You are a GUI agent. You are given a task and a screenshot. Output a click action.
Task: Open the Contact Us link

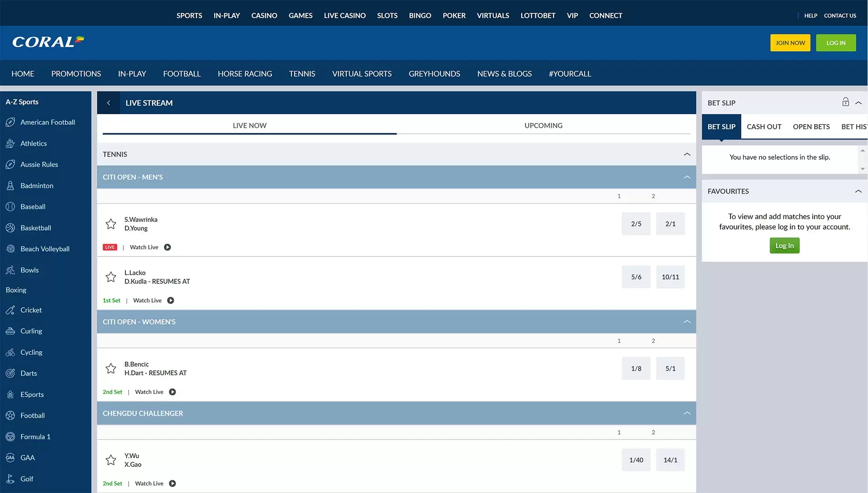840,16
